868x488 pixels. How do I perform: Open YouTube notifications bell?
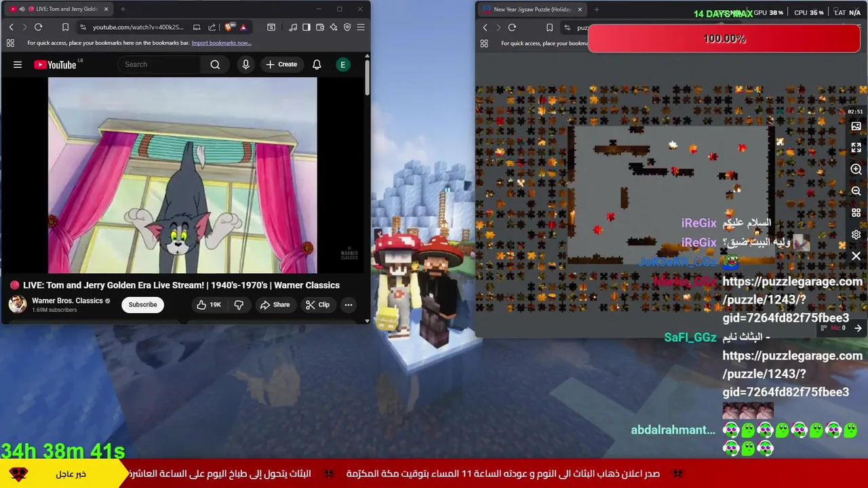coord(317,64)
